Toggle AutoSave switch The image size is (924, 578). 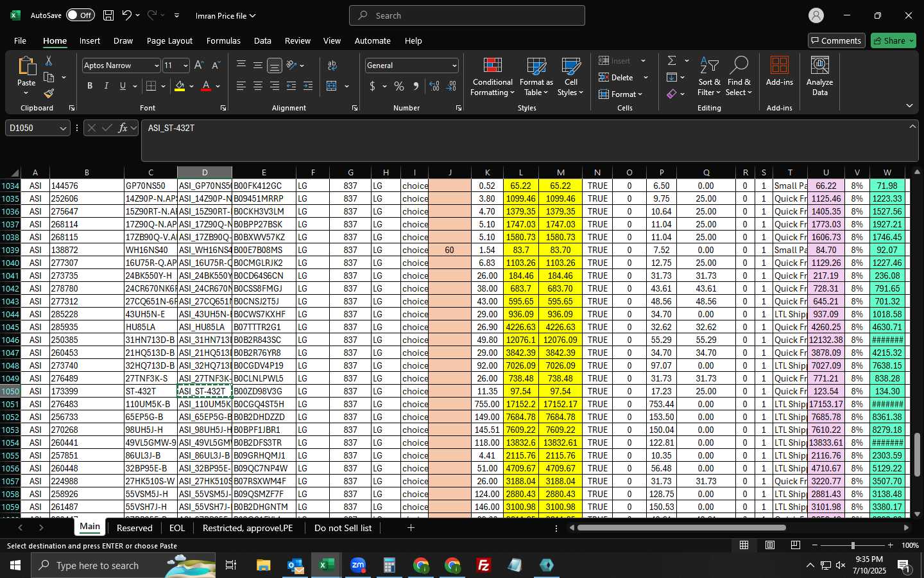(x=80, y=15)
